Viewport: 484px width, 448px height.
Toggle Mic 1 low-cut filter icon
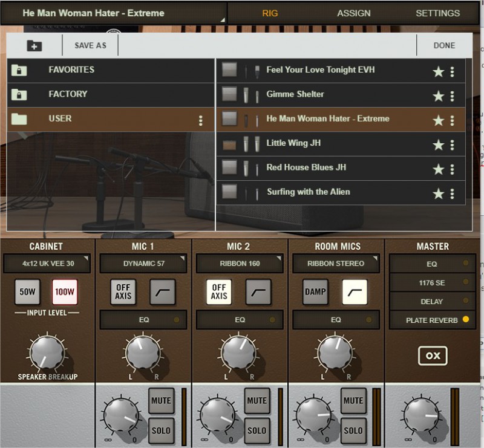(x=163, y=292)
